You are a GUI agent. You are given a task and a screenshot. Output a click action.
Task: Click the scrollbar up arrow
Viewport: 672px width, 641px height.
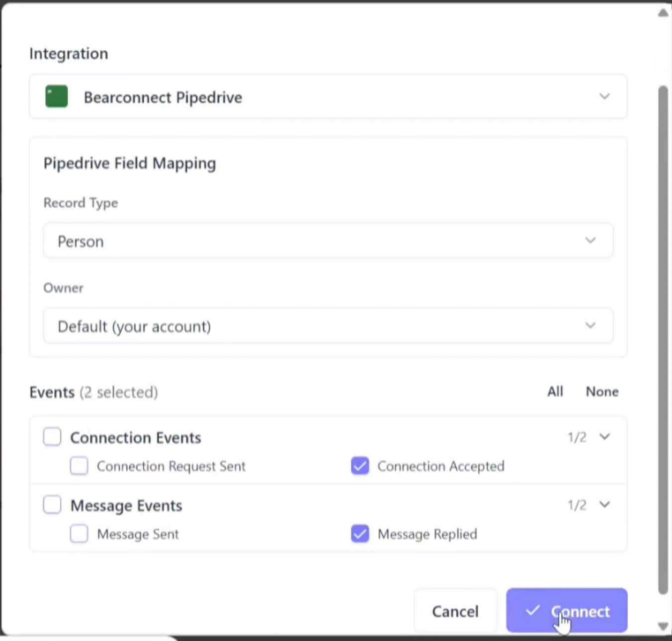[x=663, y=13]
